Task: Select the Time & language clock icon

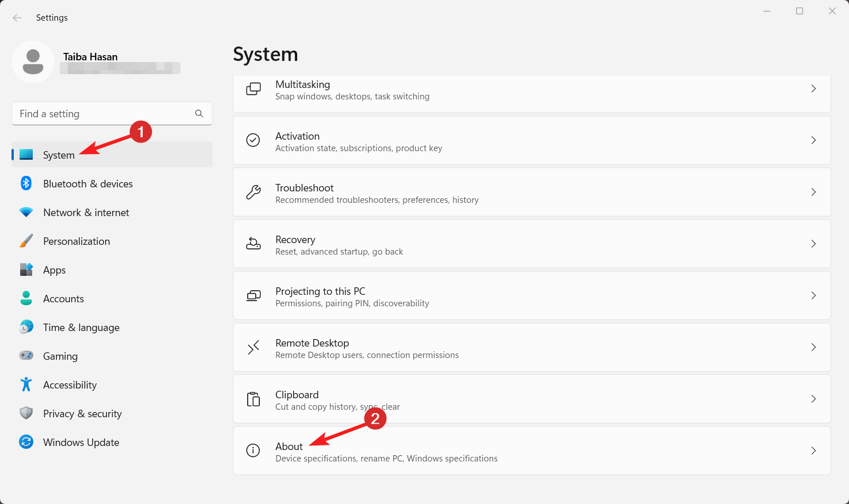Action: pos(26,327)
